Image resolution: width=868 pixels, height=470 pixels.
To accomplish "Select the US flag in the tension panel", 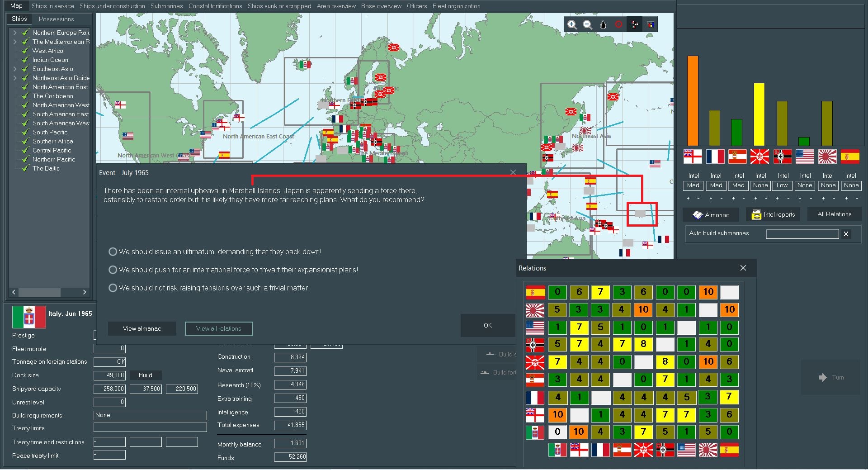I will point(805,157).
